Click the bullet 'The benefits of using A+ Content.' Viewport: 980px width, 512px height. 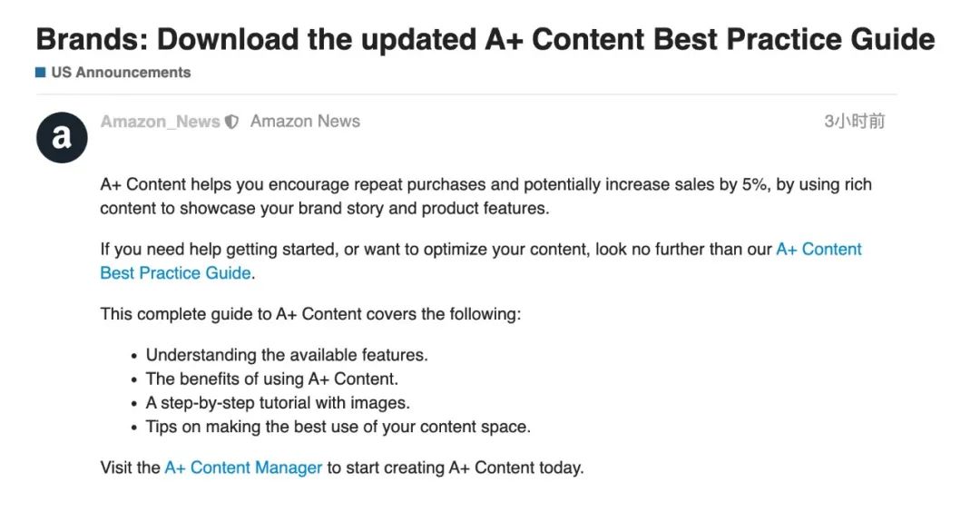(271, 379)
